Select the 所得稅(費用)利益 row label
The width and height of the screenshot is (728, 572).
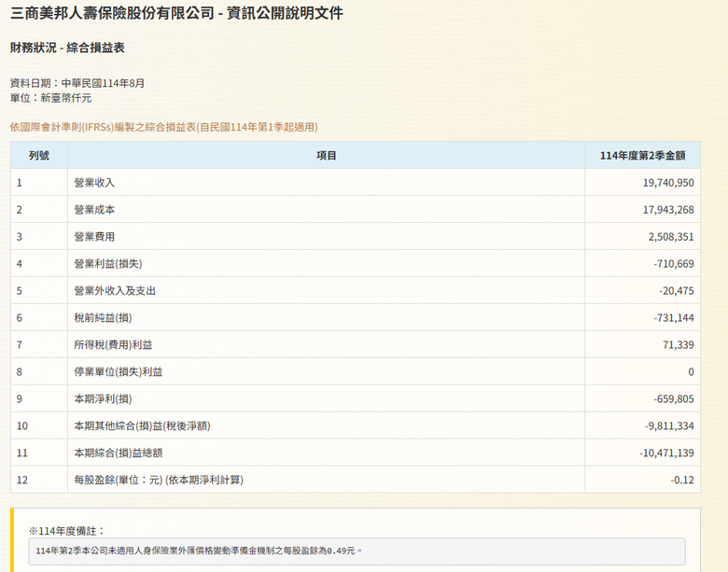click(x=113, y=344)
